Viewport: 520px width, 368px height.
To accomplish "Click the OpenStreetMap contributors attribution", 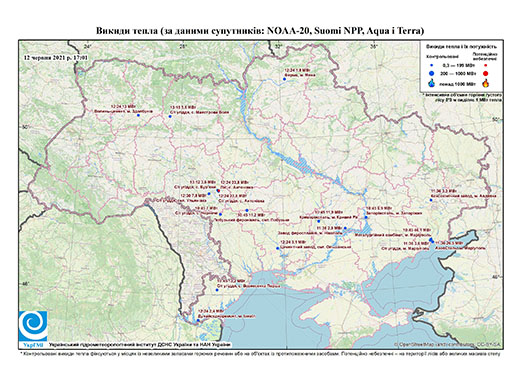I will tap(448, 344).
